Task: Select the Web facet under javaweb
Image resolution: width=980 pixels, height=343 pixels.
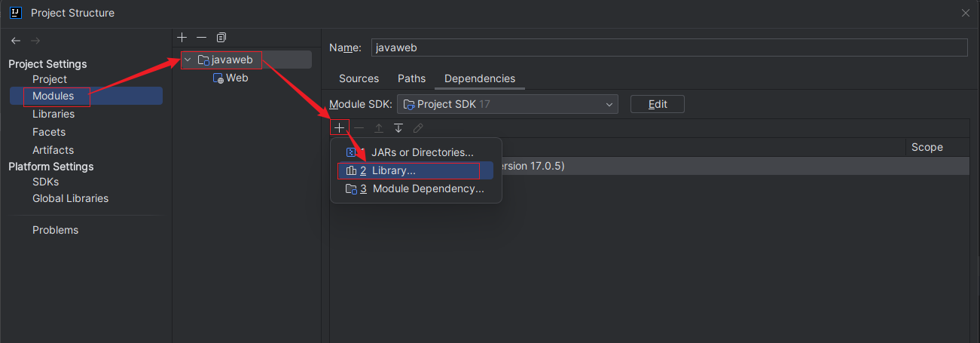Action: click(237, 78)
